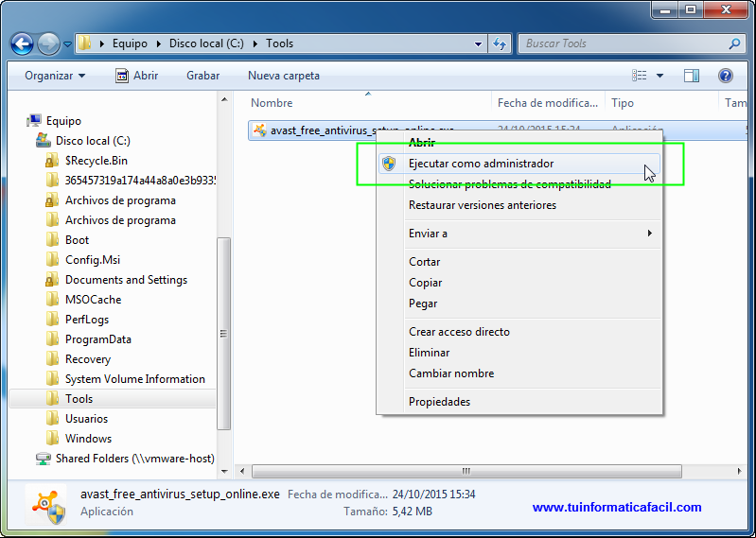Select Disco local (C:) in tree
The height and width of the screenshot is (538, 756).
pos(93,141)
